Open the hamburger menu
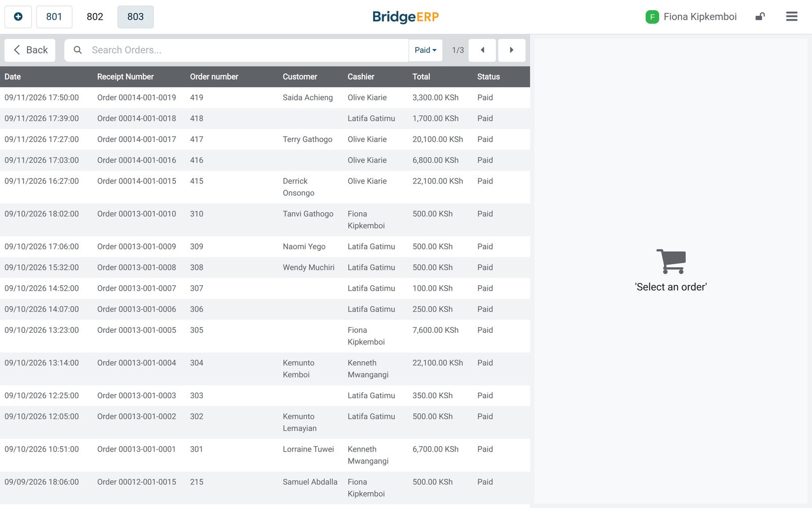Screen dimensions: 812x508 [792, 16]
